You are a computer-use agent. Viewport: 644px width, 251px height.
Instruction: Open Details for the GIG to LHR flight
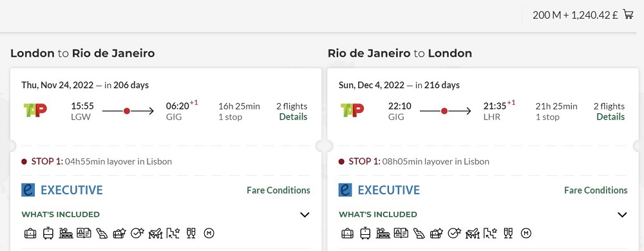click(611, 117)
